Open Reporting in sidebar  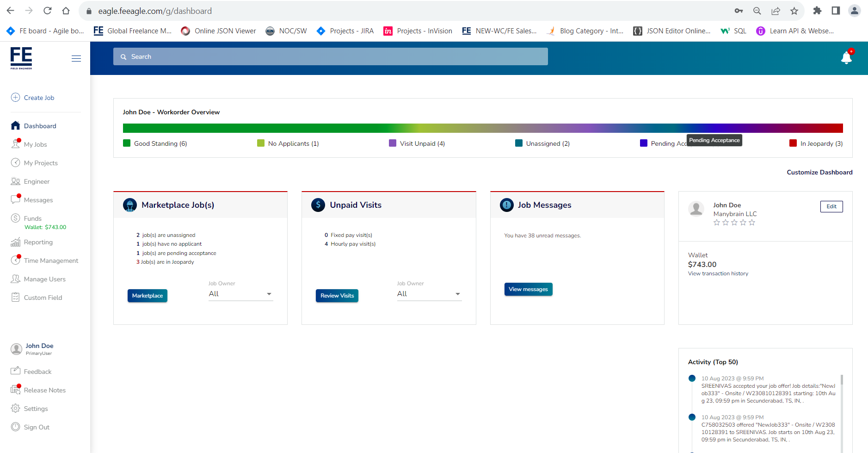pyautogui.click(x=38, y=242)
